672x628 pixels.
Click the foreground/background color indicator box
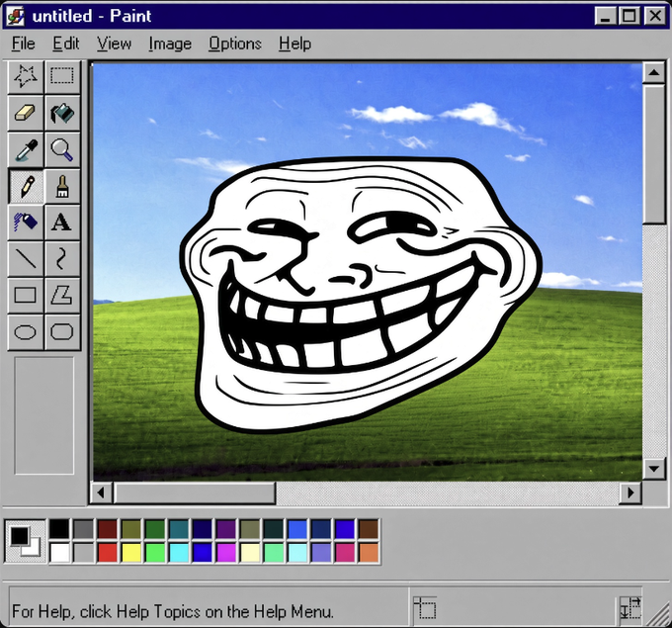25,541
